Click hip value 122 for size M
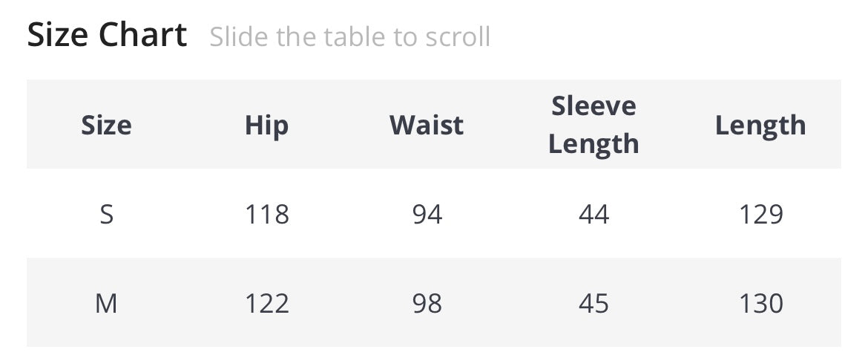Screen dimensions: 868x361 pos(266,303)
